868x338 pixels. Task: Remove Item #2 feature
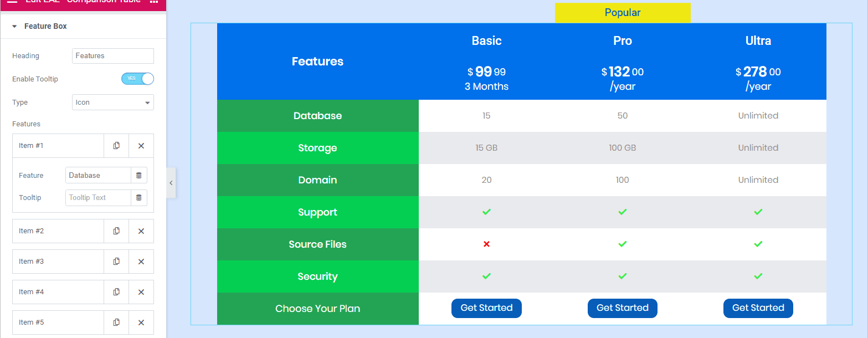coord(141,231)
